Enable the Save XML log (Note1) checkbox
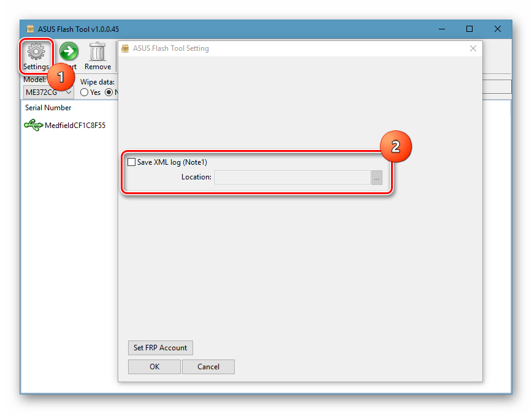 click(x=131, y=162)
